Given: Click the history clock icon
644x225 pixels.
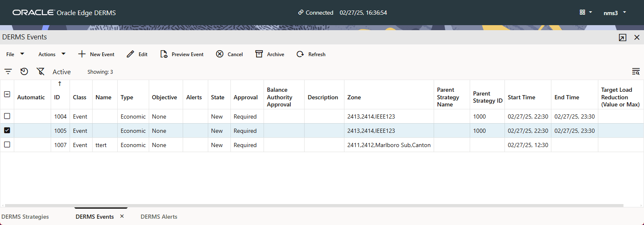Looking at the screenshot, I should [x=24, y=72].
